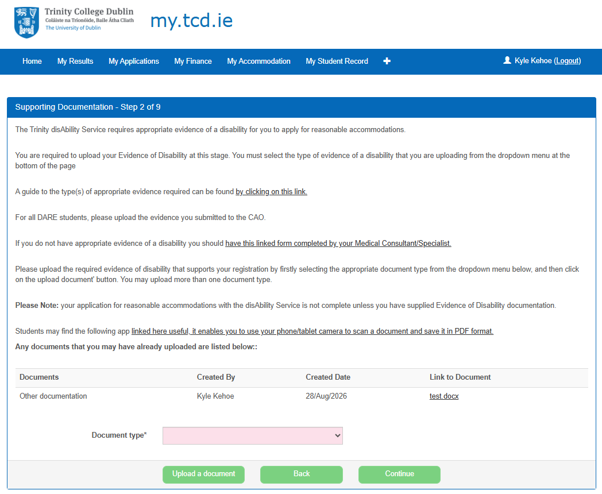602x494 pixels.
Task: Click the Trinity College Dublin crest logo
Action: pos(26,22)
